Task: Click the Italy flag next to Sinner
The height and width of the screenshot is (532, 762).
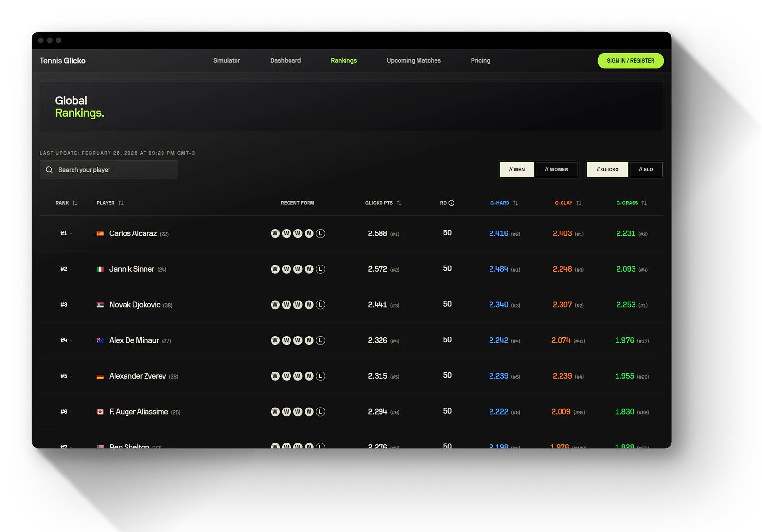Action: (x=100, y=269)
